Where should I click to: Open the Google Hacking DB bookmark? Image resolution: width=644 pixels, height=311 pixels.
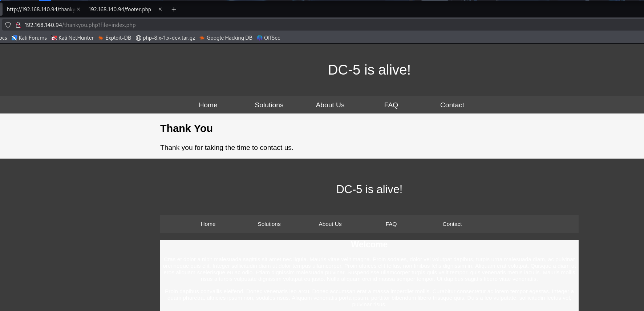[x=226, y=38]
